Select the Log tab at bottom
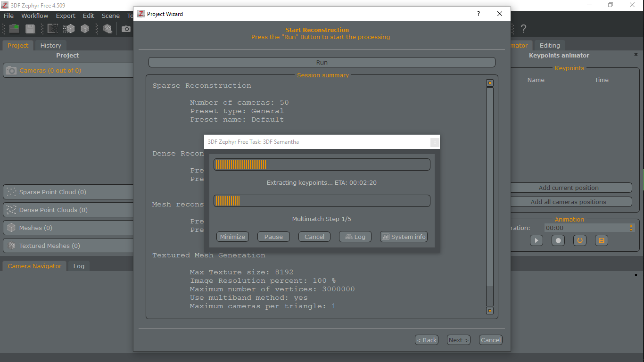Image resolution: width=644 pixels, height=362 pixels. [x=79, y=266]
